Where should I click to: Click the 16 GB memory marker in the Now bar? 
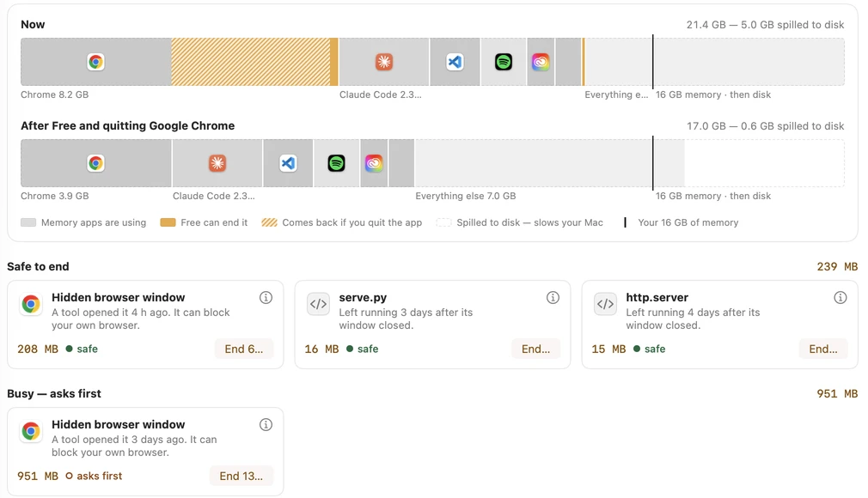click(652, 62)
